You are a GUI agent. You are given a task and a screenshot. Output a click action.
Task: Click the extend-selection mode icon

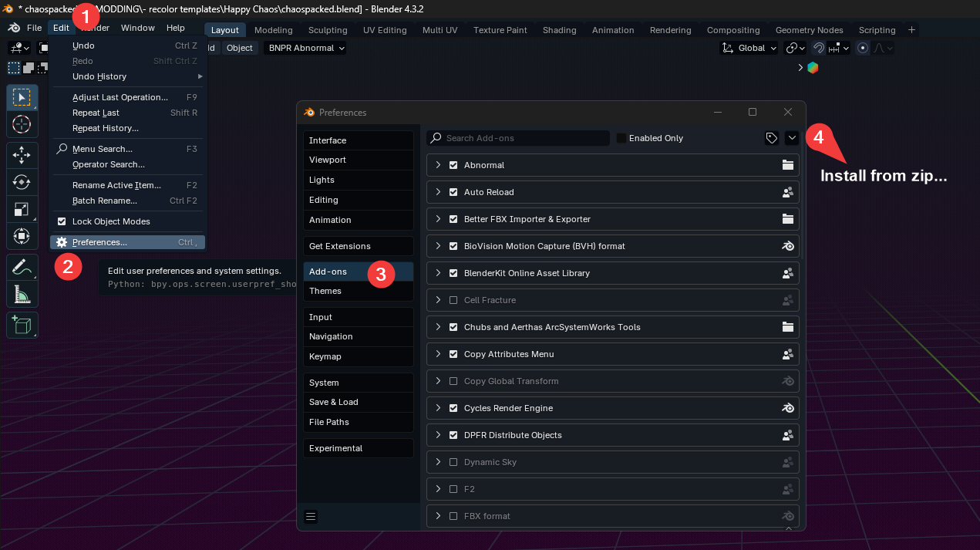click(28, 68)
